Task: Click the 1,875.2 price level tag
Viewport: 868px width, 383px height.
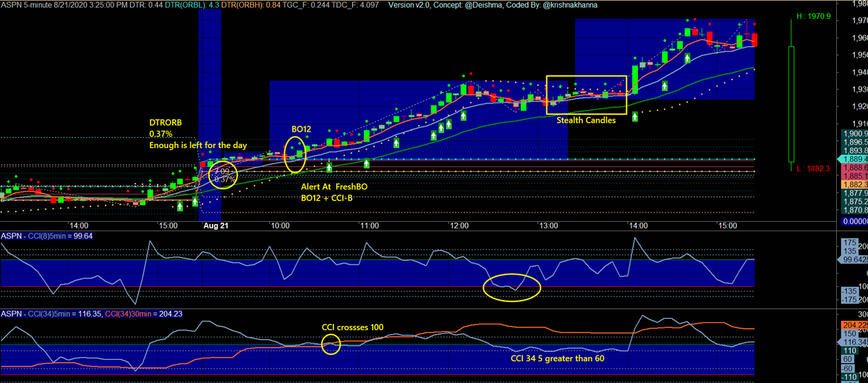Action: point(855,202)
